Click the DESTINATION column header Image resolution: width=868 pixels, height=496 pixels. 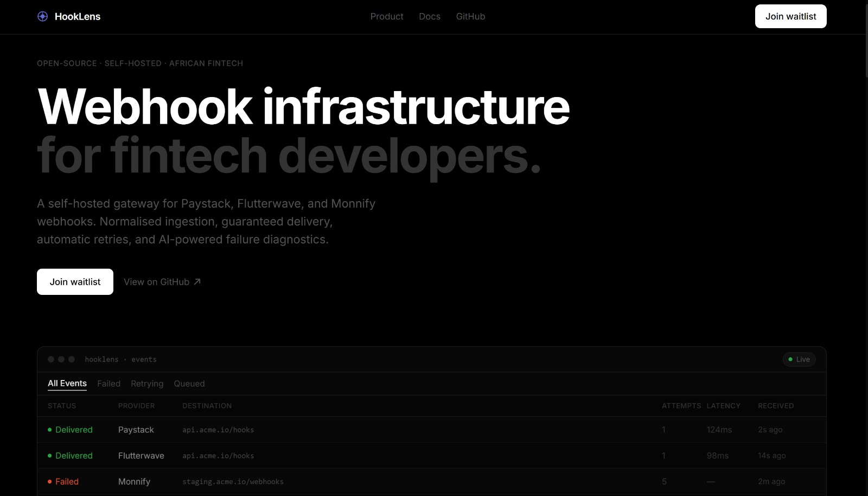coord(207,405)
